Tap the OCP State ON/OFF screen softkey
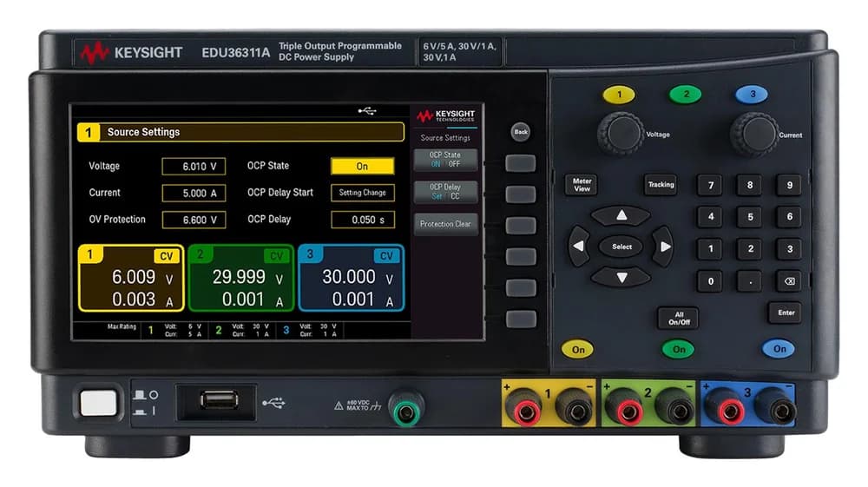 tap(445, 160)
